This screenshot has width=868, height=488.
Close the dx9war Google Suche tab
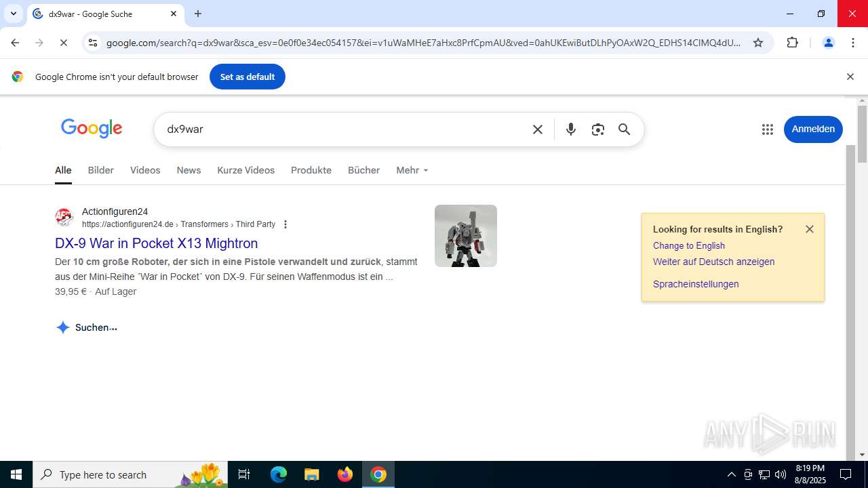(x=174, y=14)
